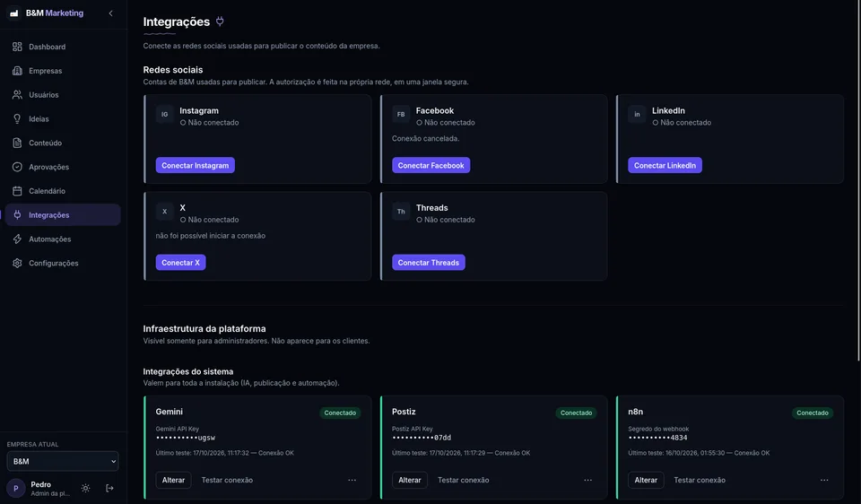Screen dimensions: 861x504
Task: Click Alterar on the Postiz card
Action: point(410,480)
